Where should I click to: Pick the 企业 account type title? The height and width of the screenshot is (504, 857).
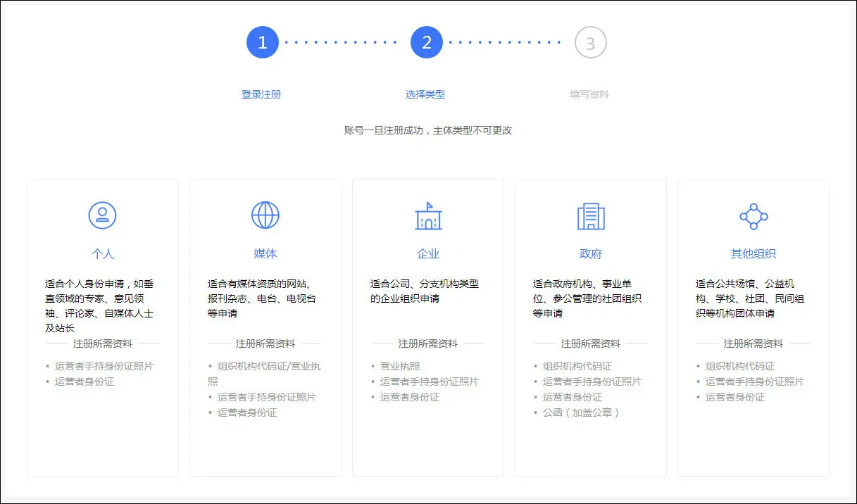pyautogui.click(x=428, y=254)
